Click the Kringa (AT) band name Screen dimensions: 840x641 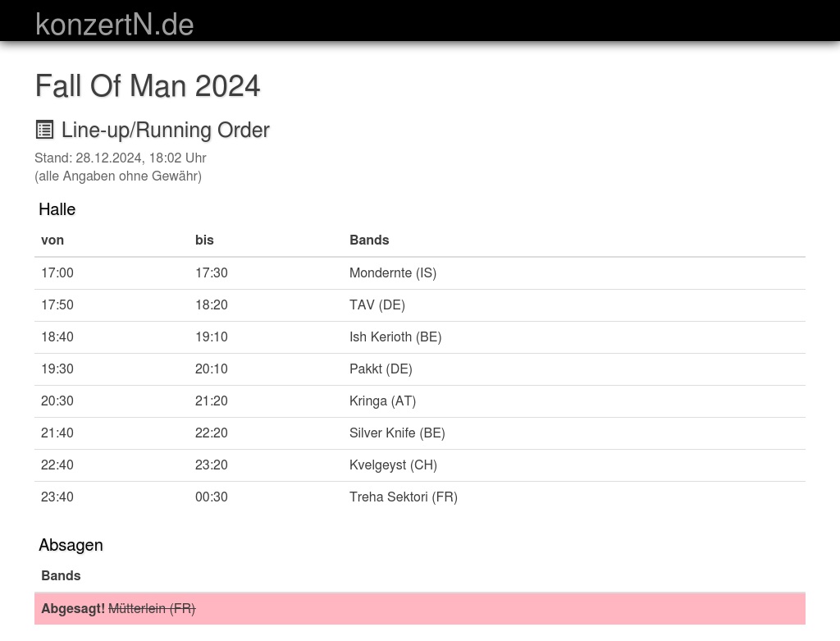pyautogui.click(x=382, y=401)
